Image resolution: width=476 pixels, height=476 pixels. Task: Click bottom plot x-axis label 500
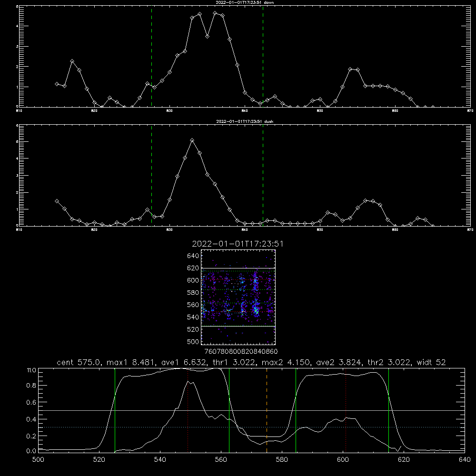38,460
